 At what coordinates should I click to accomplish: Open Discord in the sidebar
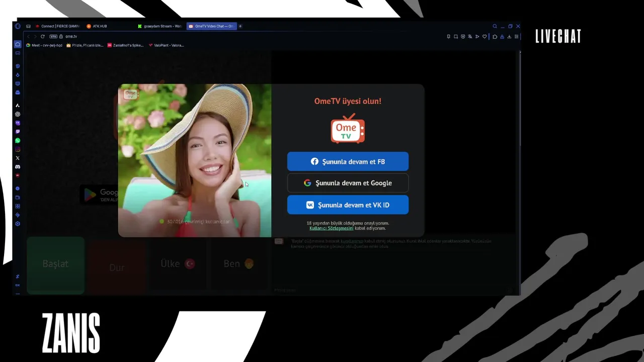(x=18, y=166)
